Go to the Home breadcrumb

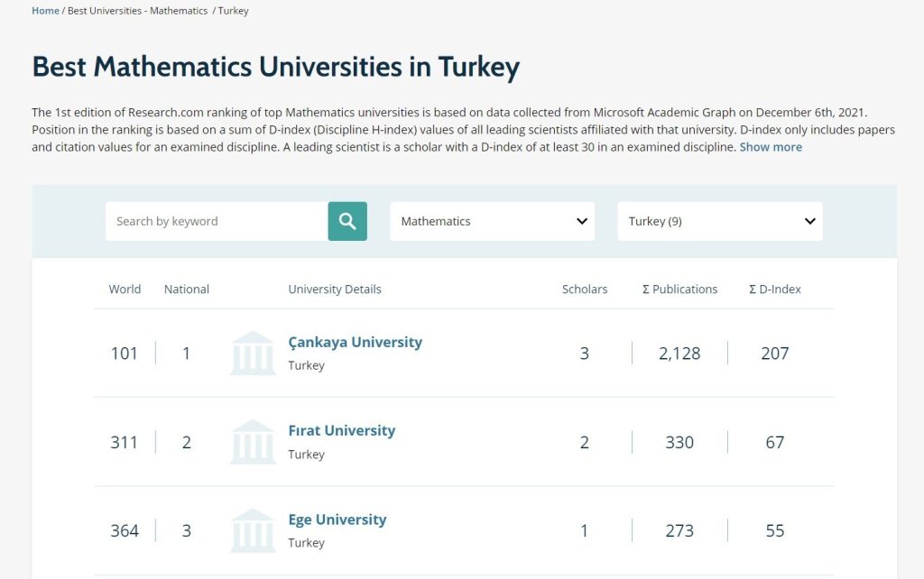coord(45,10)
